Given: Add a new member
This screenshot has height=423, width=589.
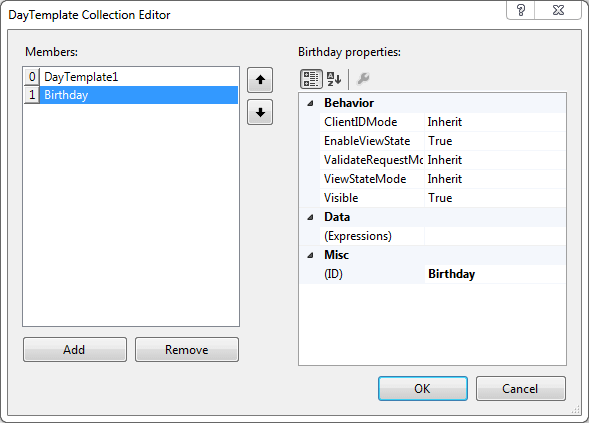Looking at the screenshot, I should point(75,350).
